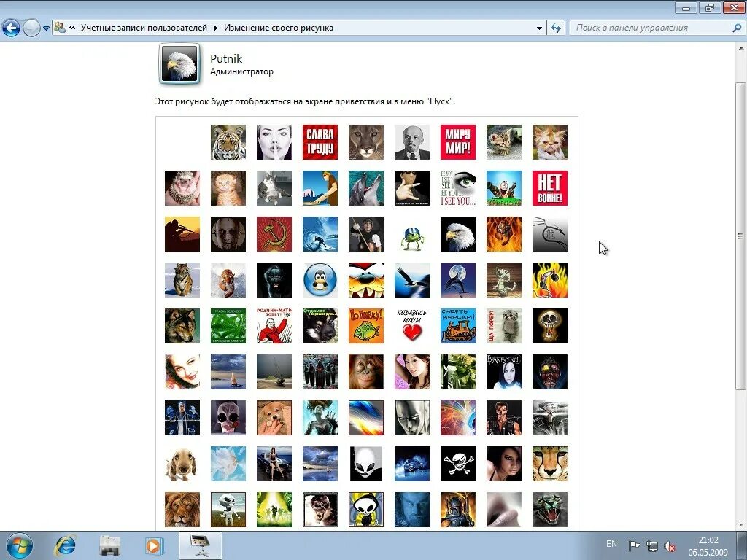Click the scrollbar down arrow
This screenshot has width=747, height=560.
pos(740,525)
